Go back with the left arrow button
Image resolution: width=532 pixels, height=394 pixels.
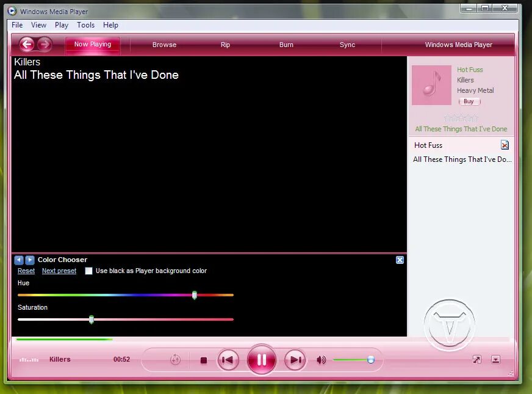point(27,44)
